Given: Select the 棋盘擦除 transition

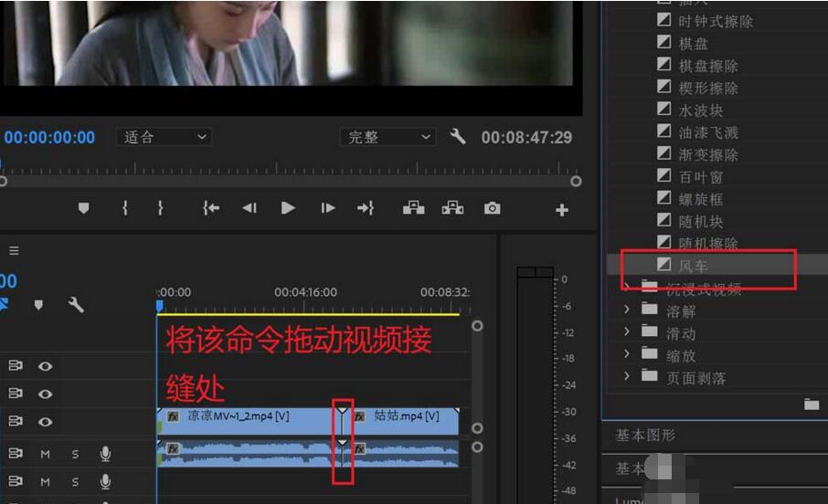Looking at the screenshot, I should coord(708,66).
